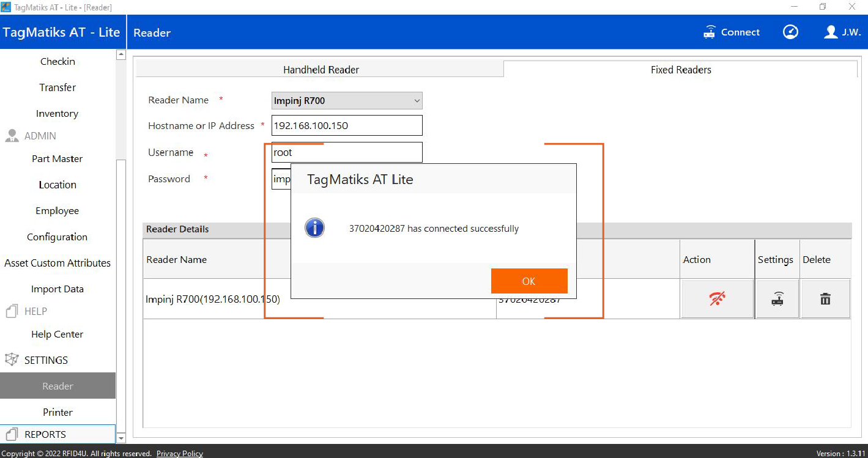Go to Import Data in sidebar

tap(57, 289)
